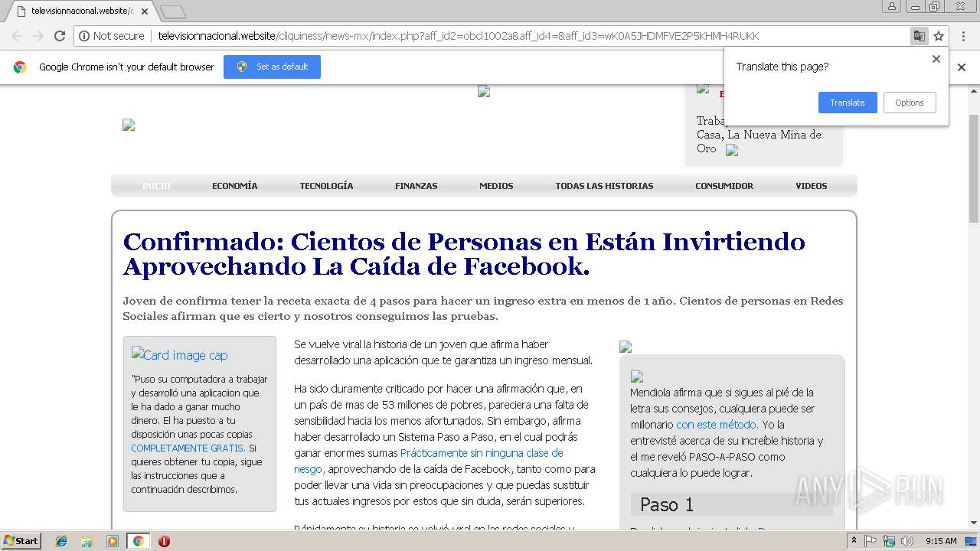Open MEDIOS menu item
980x551 pixels.
(x=496, y=186)
